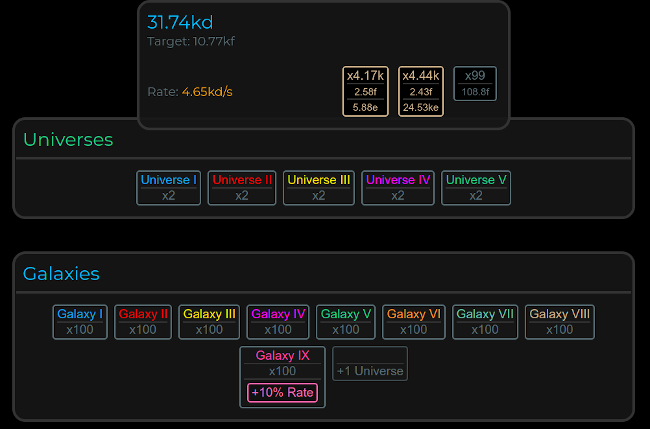650x429 pixels.
Task: Buy the Galaxy V upgrade
Action: pos(345,322)
